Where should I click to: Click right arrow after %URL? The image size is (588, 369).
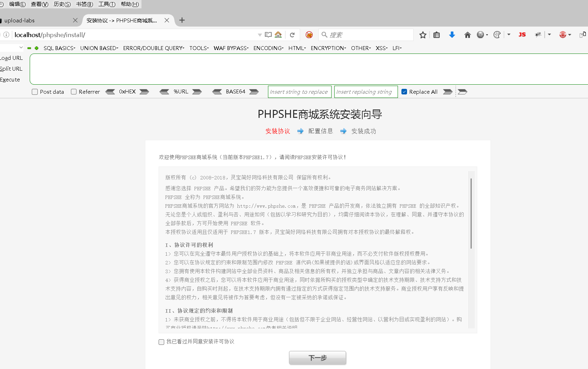tap(197, 92)
